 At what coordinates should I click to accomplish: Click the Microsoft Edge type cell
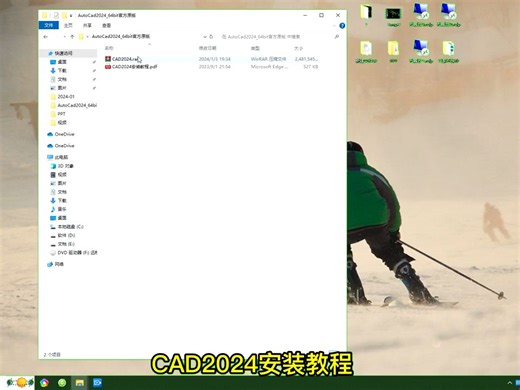coord(269,67)
